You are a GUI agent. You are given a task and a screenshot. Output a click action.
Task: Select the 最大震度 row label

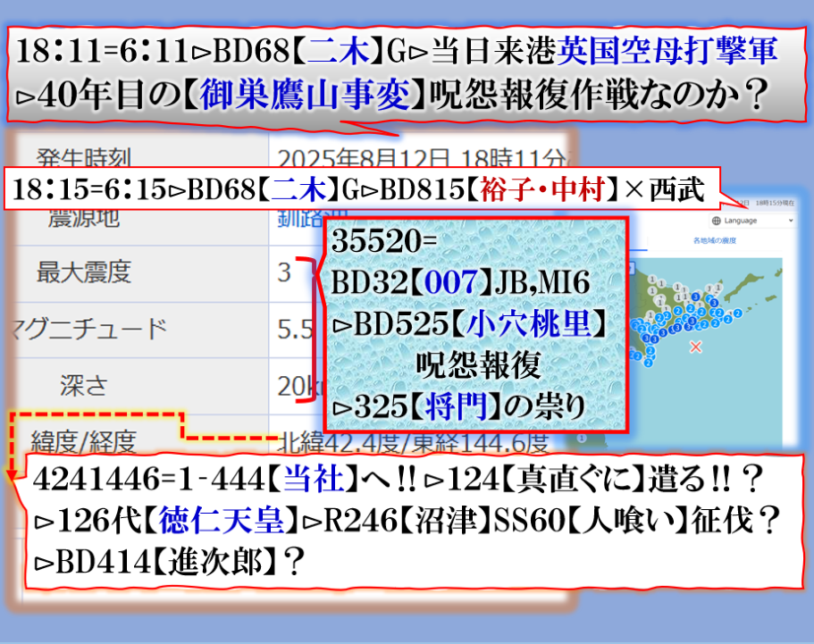(x=83, y=272)
